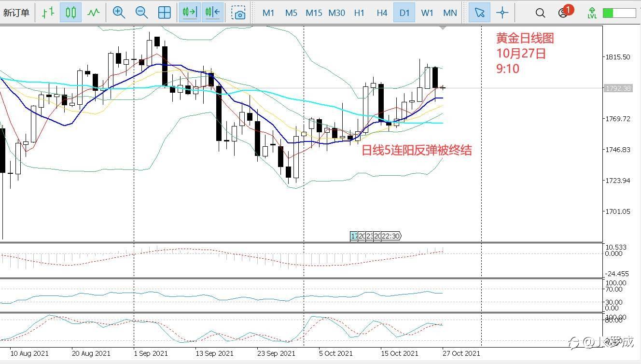Click indicator scale value 30.00

[614, 302]
